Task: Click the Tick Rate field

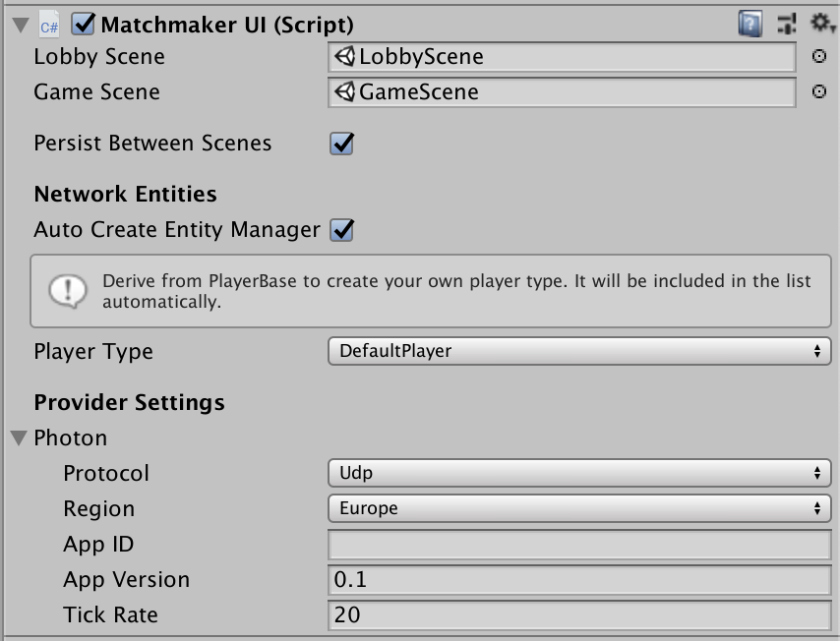Action: click(579, 614)
